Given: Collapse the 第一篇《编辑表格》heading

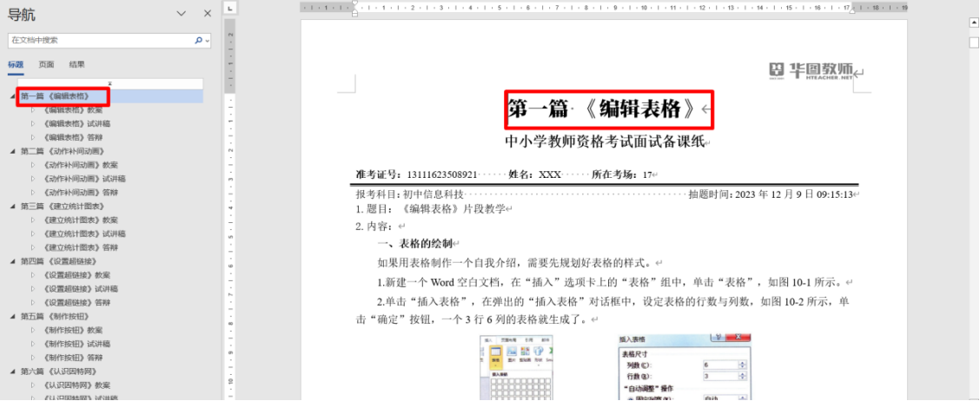Looking at the screenshot, I should [12, 96].
